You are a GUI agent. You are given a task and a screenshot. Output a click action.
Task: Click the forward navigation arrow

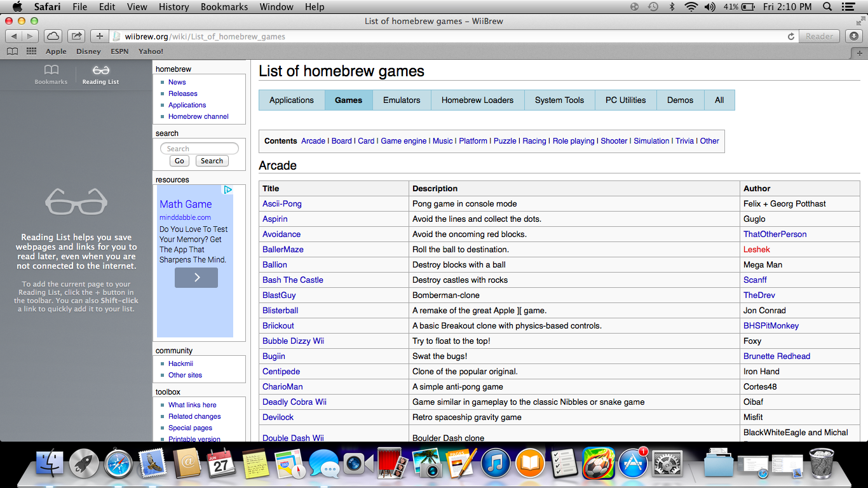pos(30,36)
